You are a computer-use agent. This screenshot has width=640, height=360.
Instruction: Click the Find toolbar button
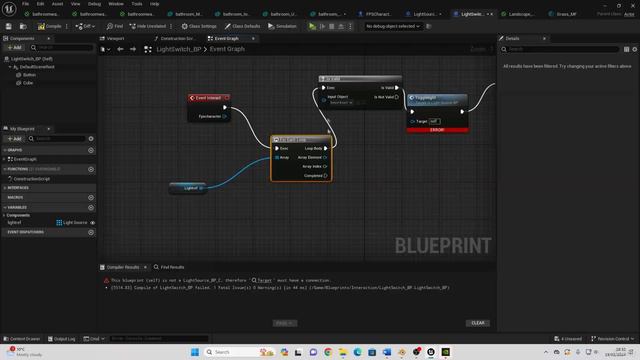pyautogui.click(x=115, y=26)
